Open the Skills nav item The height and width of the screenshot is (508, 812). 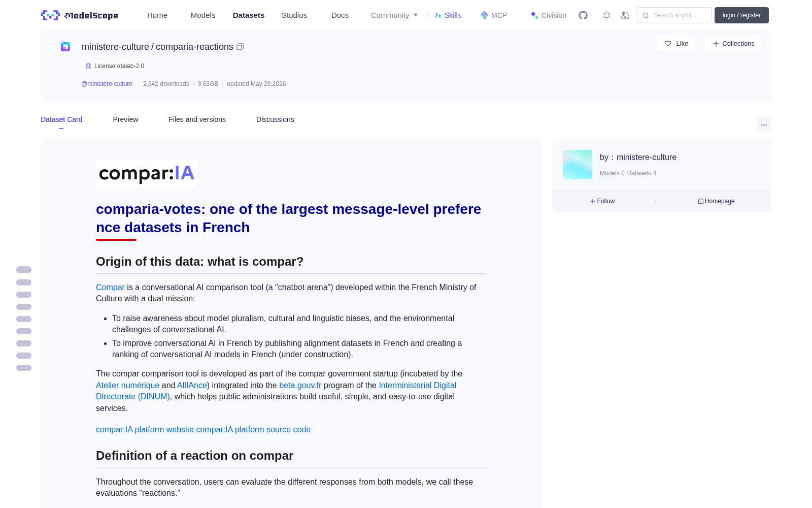448,15
